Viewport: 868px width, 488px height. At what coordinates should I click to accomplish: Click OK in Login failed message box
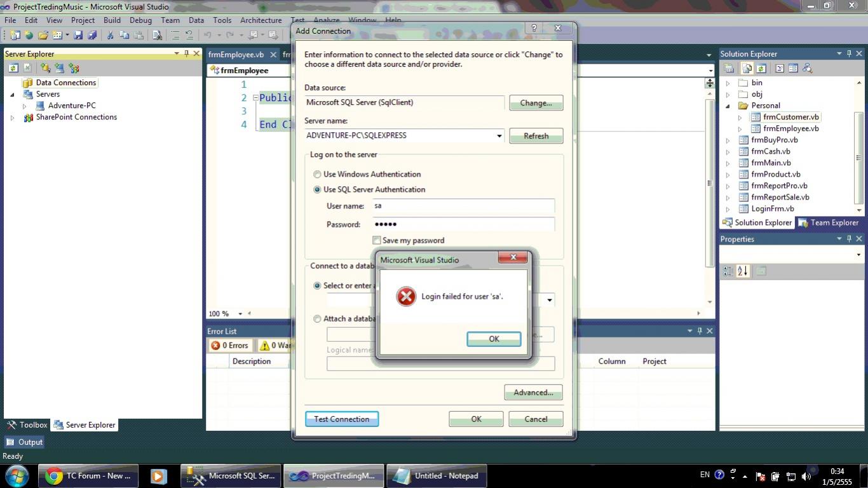pyautogui.click(x=494, y=339)
